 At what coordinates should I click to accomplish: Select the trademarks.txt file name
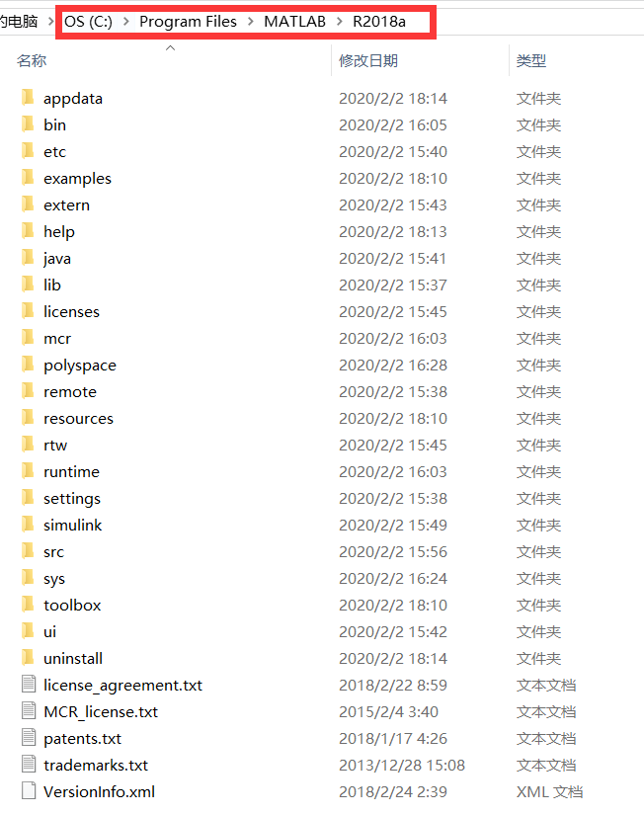coord(96,765)
